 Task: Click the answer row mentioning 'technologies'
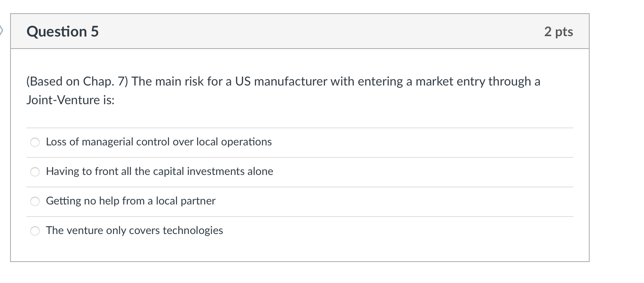point(134,231)
